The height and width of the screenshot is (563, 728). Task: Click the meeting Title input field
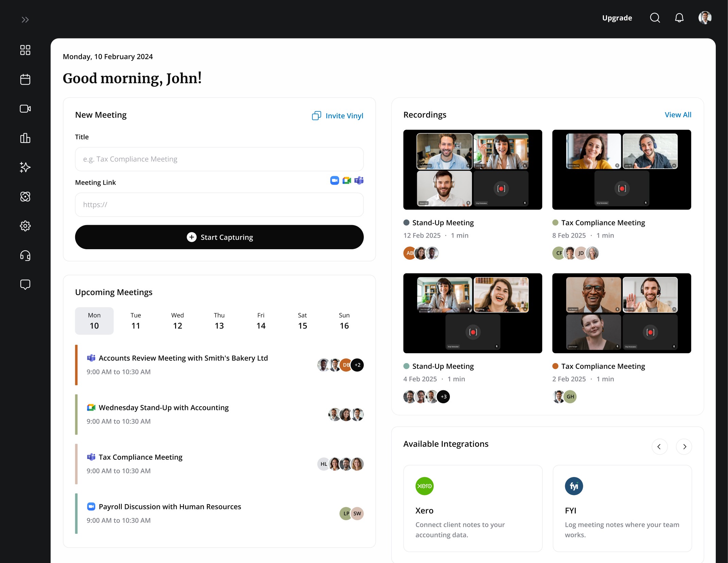219,159
